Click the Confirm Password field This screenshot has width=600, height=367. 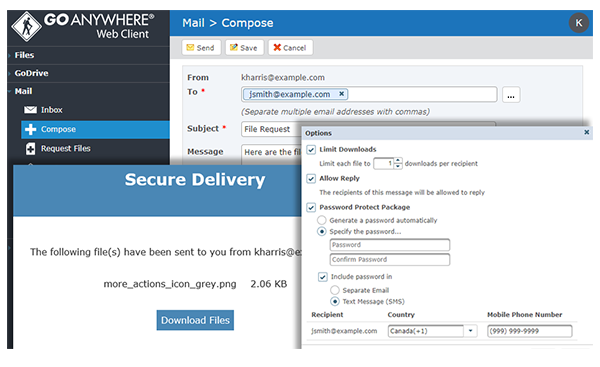390,259
